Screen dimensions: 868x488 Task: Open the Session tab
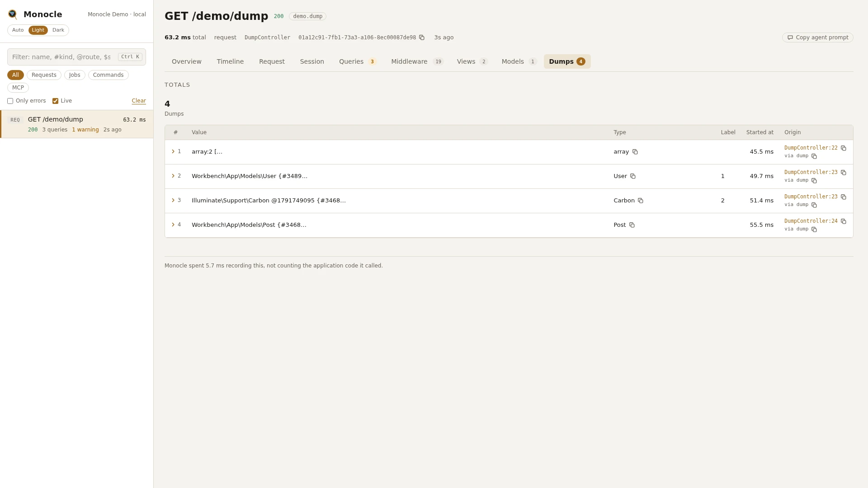(x=312, y=61)
